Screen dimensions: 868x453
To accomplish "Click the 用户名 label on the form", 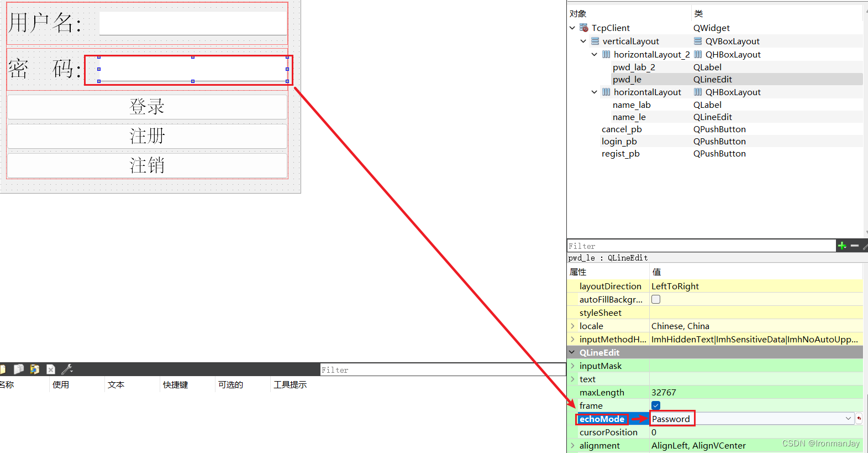I will click(x=45, y=23).
